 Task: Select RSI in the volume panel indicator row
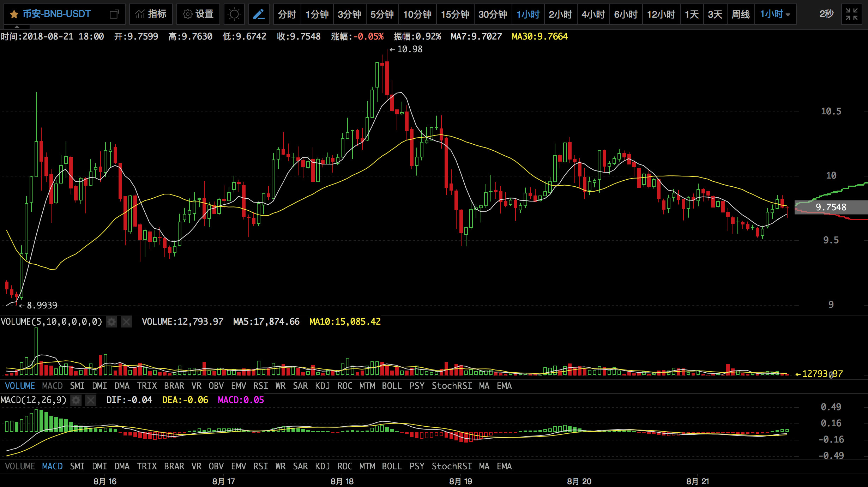click(261, 386)
